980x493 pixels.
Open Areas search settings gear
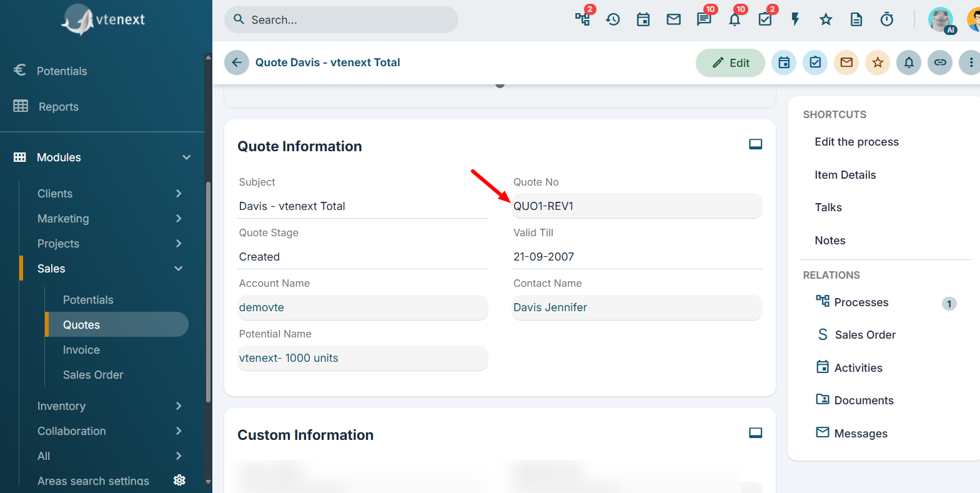[x=179, y=480]
